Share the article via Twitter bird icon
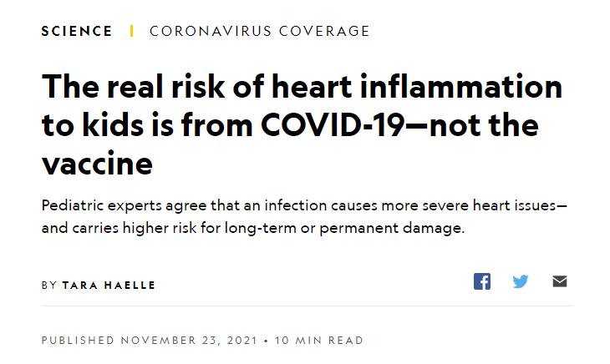This screenshot has height=364, width=610. (521, 281)
